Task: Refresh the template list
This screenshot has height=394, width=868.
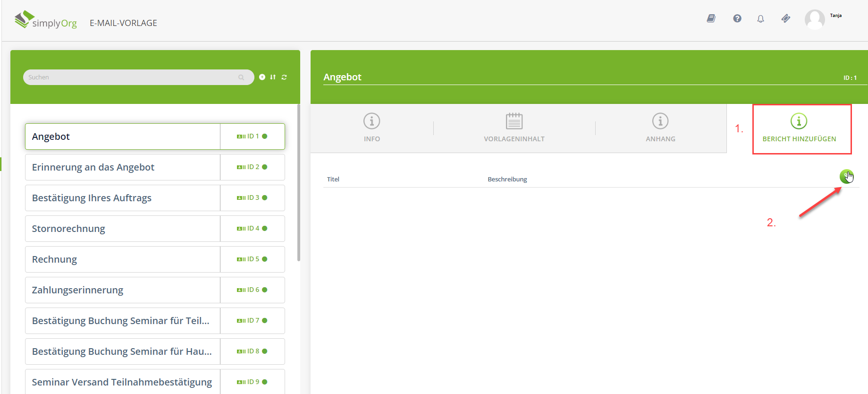Action: tap(284, 77)
